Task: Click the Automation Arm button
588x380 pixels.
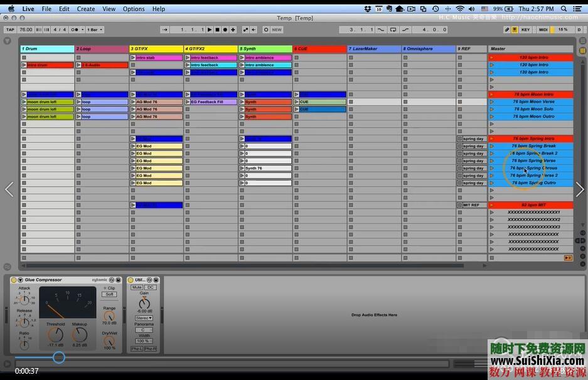Action: (245, 29)
